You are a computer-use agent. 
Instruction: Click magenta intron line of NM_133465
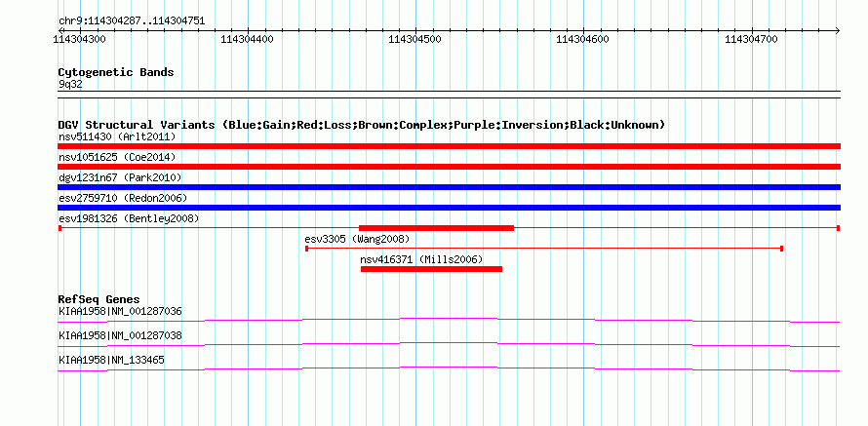click(449, 368)
